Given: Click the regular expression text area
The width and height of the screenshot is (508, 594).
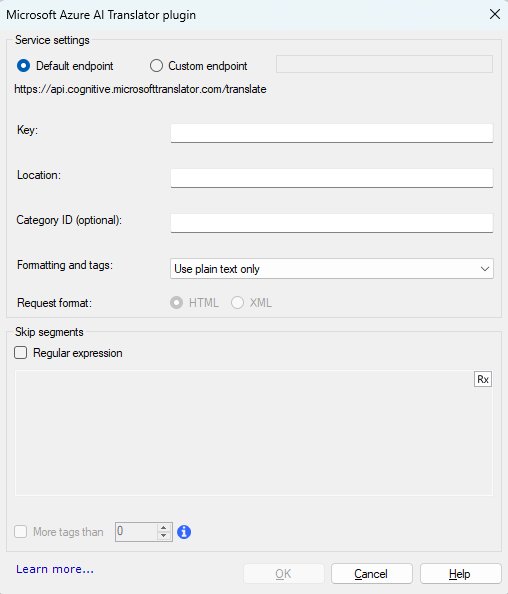Looking at the screenshot, I should pyautogui.click(x=254, y=433).
